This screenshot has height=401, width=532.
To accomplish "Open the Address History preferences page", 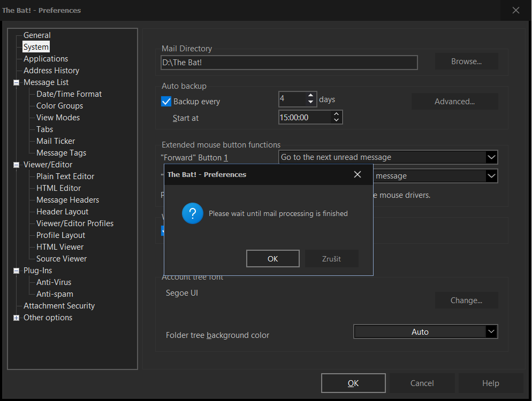I will pos(51,71).
